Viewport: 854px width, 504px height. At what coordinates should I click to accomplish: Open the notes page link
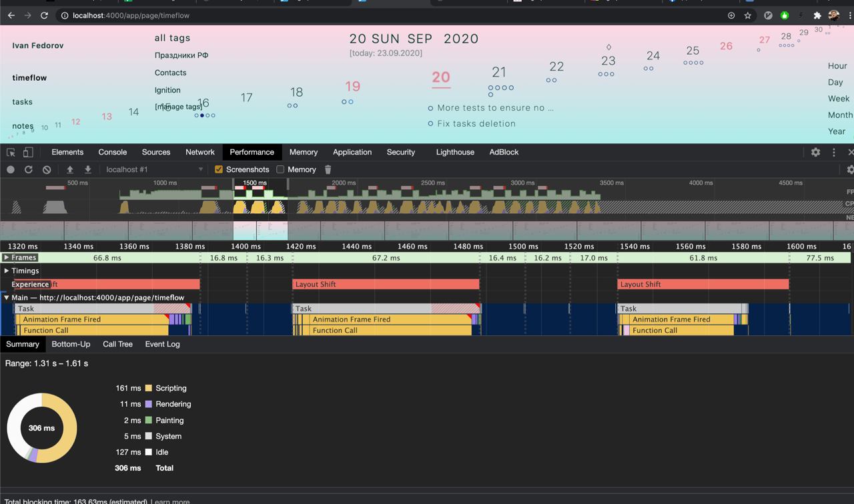(x=23, y=126)
